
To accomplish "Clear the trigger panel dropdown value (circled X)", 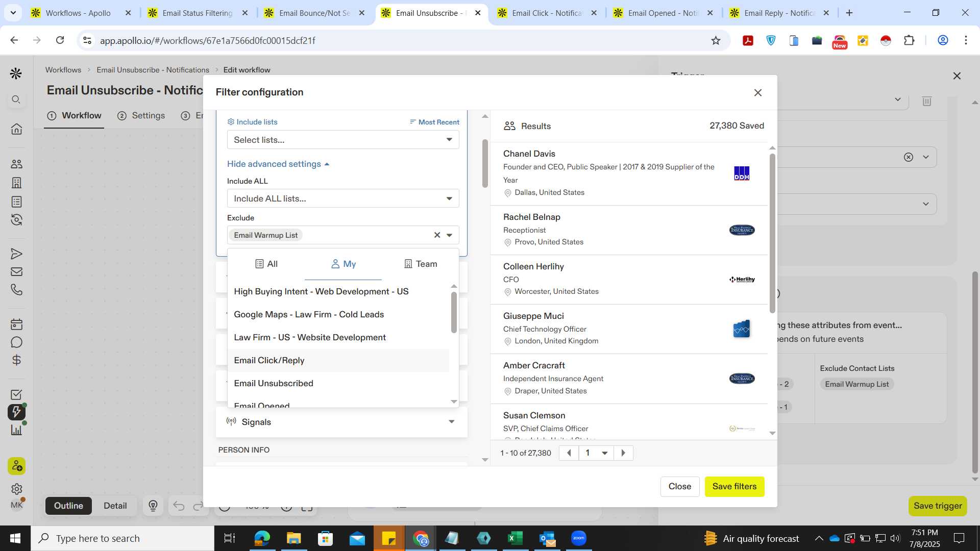I will tap(909, 157).
